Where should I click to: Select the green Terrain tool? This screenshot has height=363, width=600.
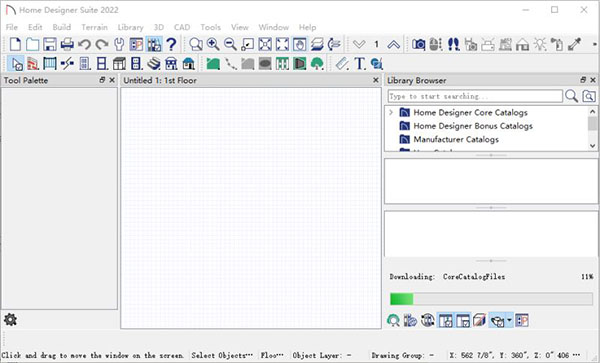tap(213, 63)
